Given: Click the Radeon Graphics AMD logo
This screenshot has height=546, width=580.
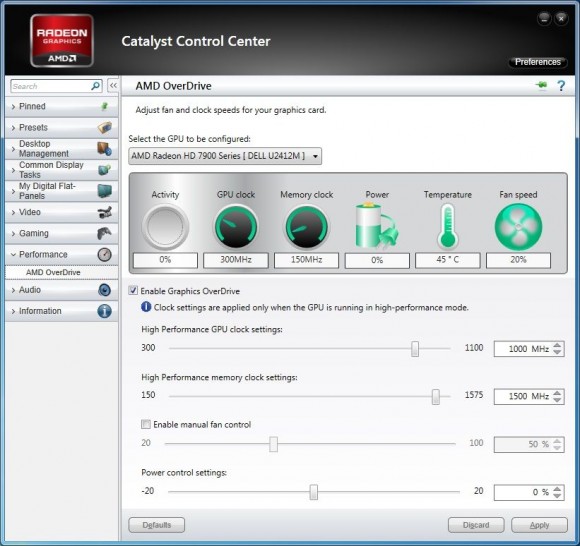Looking at the screenshot, I should (62, 41).
